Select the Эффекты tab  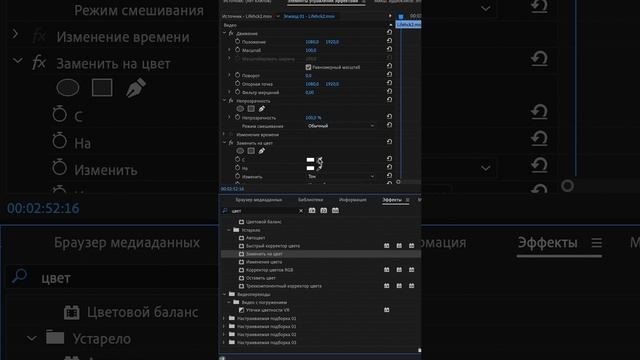coord(392,200)
